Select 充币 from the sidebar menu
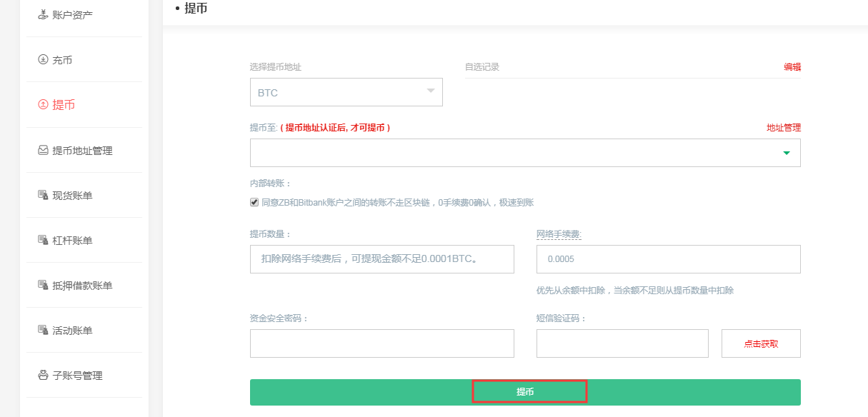This screenshot has height=417, width=868. pos(61,59)
